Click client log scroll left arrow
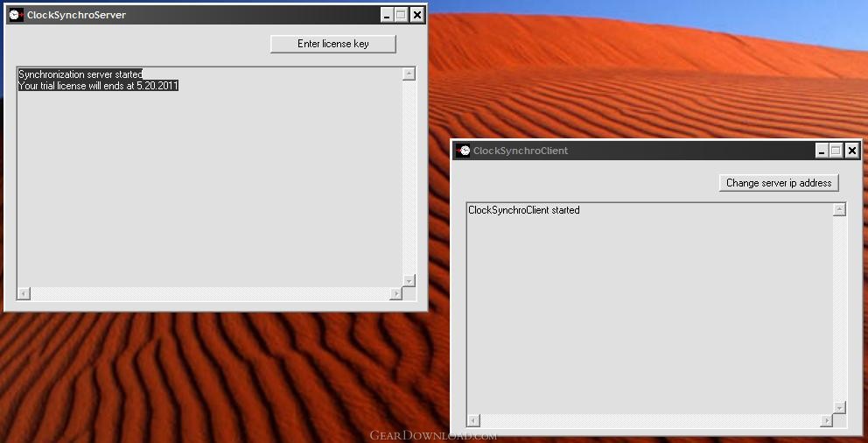Image resolution: width=868 pixels, height=443 pixels. click(x=473, y=421)
